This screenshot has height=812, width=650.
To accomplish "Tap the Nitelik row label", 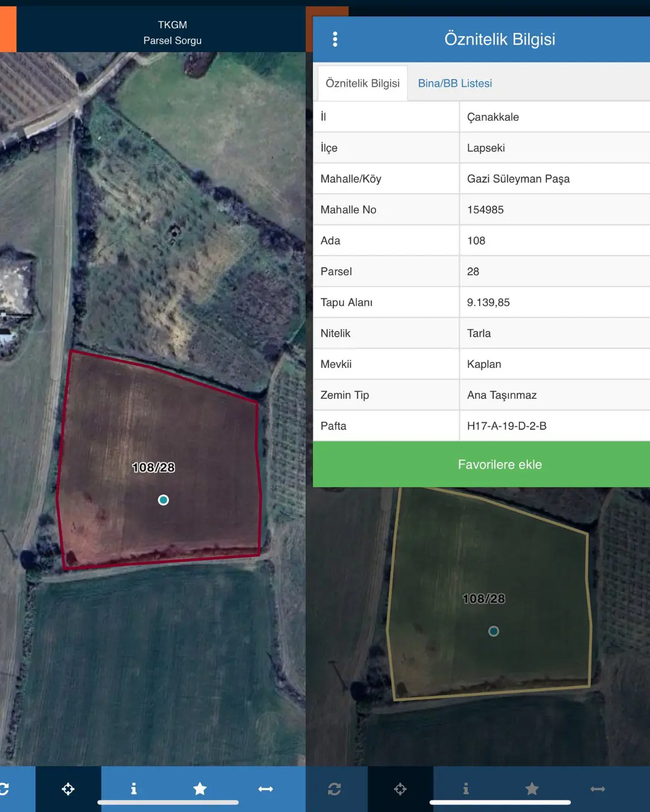I will click(335, 333).
